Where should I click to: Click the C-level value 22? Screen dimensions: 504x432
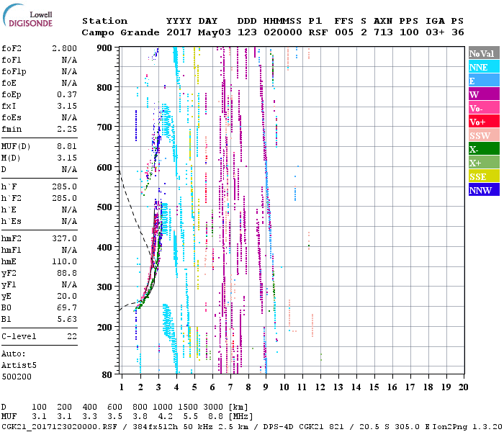pyautogui.click(x=72, y=336)
